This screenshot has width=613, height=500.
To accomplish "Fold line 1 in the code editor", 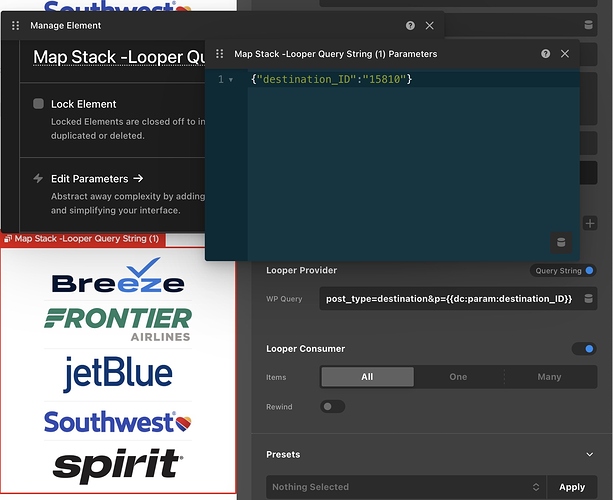I will pyautogui.click(x=231, y=79).
